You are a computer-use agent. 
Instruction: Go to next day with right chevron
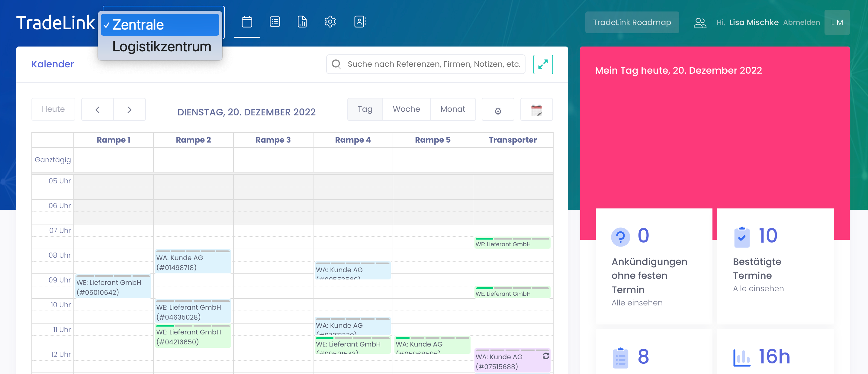point(129,110)
